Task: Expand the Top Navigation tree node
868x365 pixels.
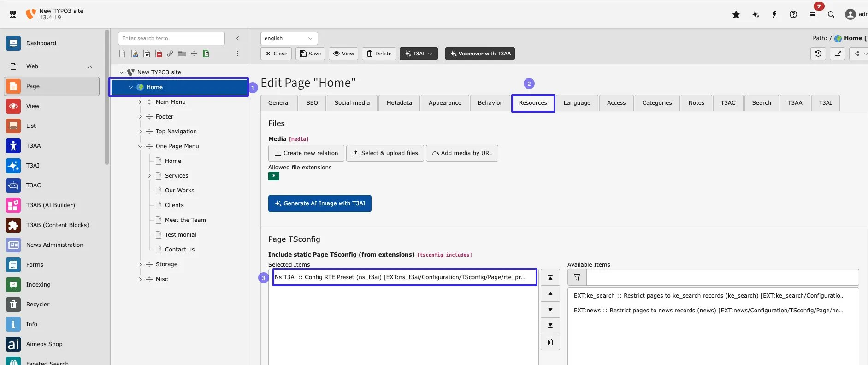Action: coord(140,132)
